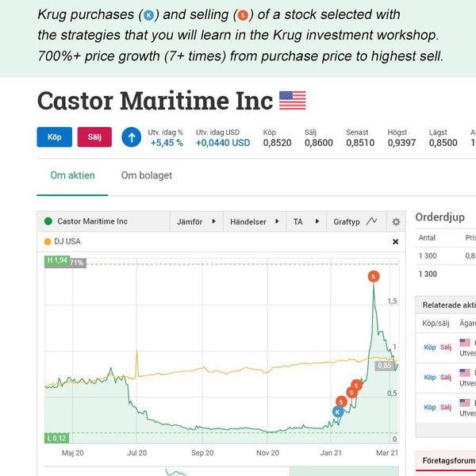Screen dimensions: 476x476
Task: Click the Jul 20 axis label
Action: [x=136, y=453]
